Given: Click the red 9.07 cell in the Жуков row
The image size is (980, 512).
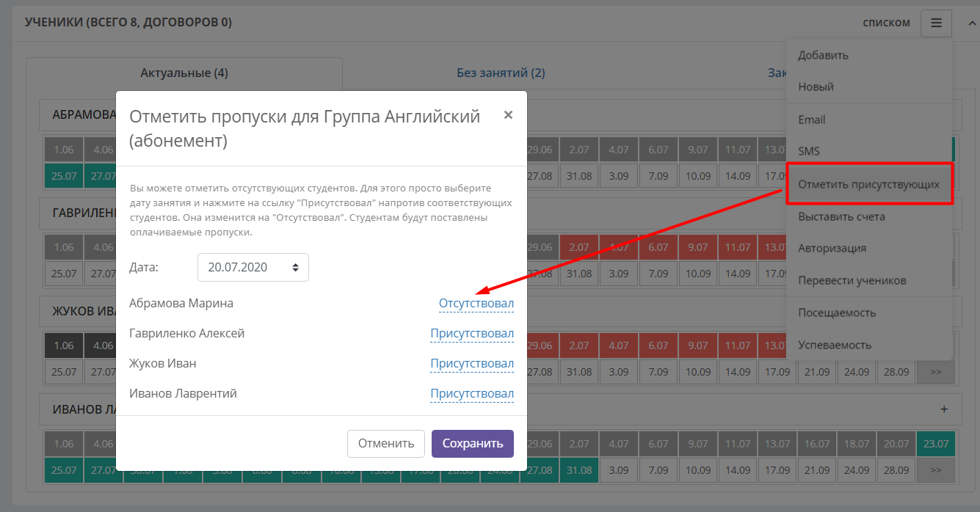Looking at the screenshot, I should [x=698, y=345].
